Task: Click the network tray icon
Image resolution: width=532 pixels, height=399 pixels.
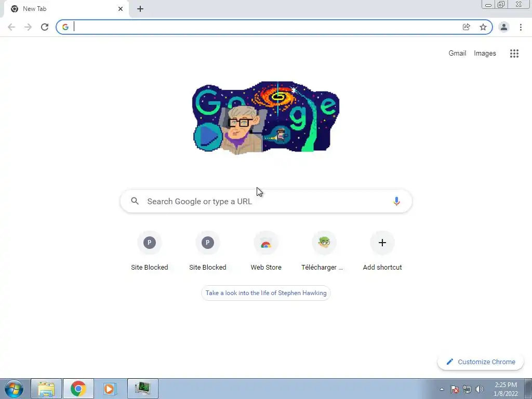Action: click(x=467, y=390)
